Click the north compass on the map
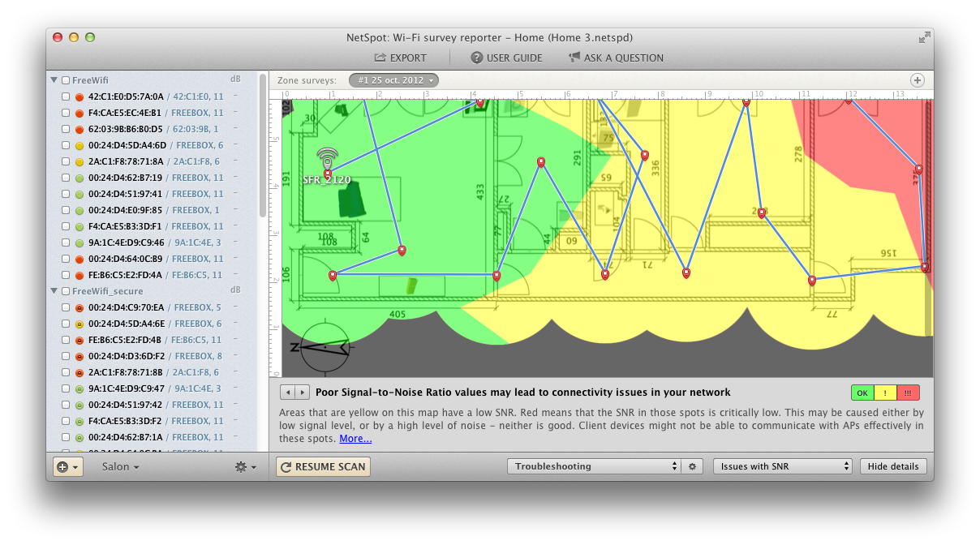Viewport: 980px width, 545px height. tap(325, 349)
